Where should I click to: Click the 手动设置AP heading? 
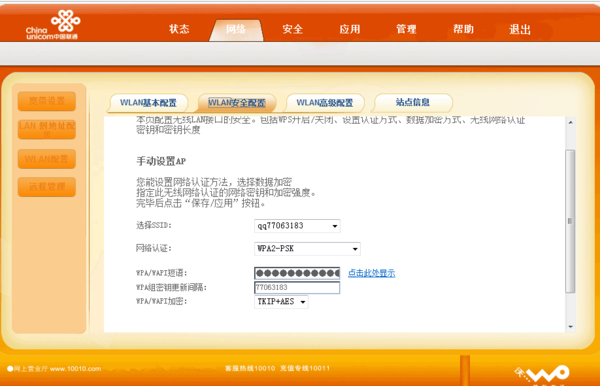(161, 161)
